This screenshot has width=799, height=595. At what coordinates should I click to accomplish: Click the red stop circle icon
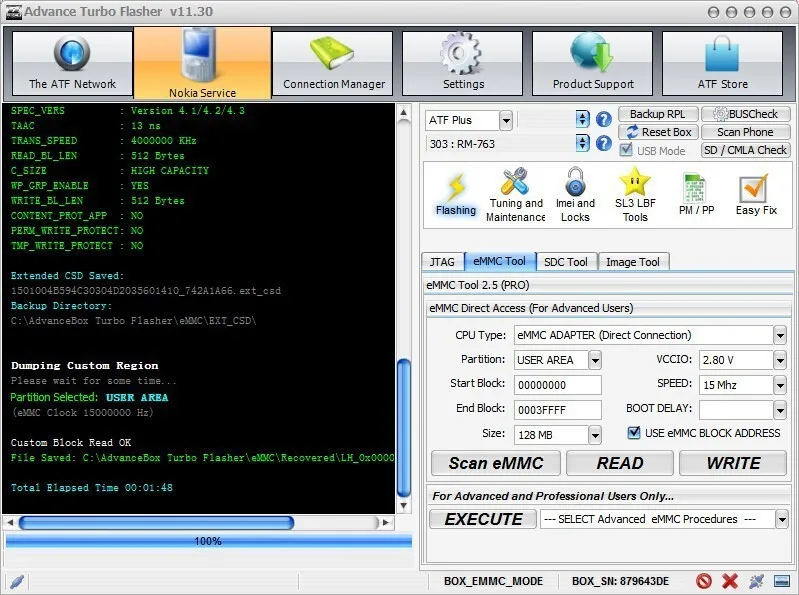point(704,581)
